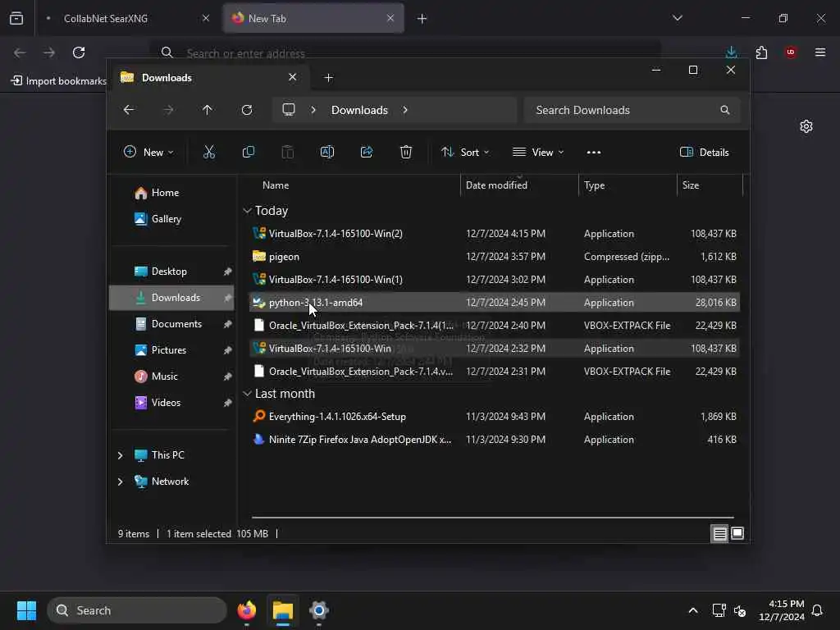Click Import bookmarks link

coord(58,81)
